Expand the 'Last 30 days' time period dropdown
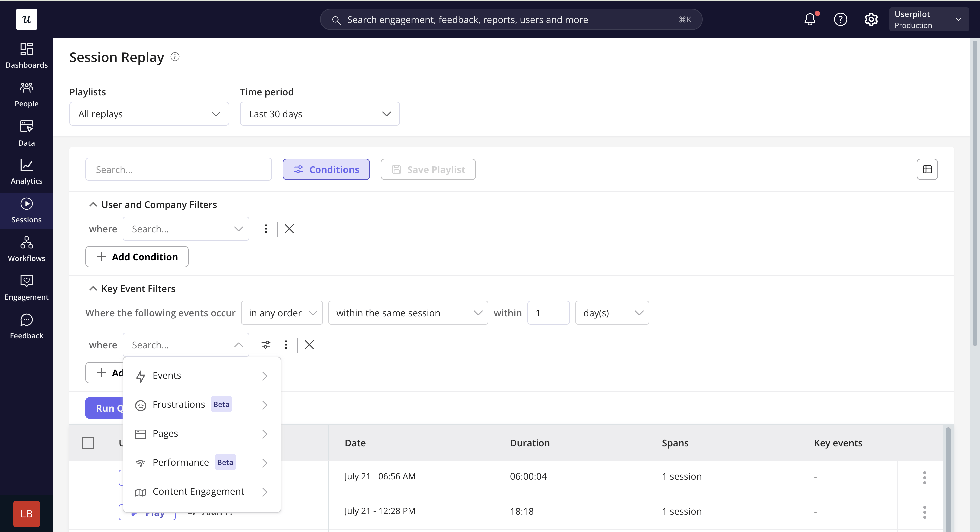Viewport: 980px width, 532px height. point(320,114)
